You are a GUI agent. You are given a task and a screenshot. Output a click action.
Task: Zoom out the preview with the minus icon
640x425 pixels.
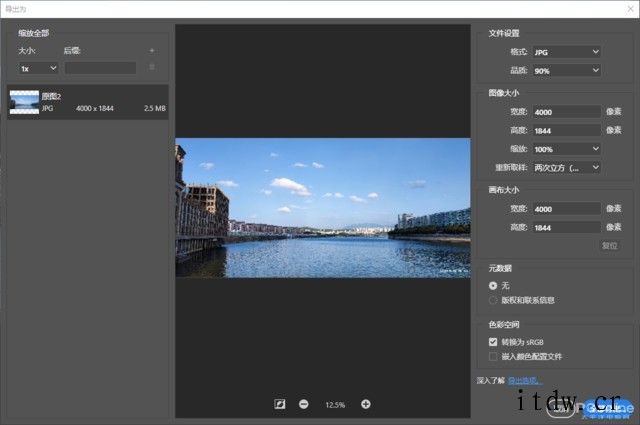click(x=304, y=404)
